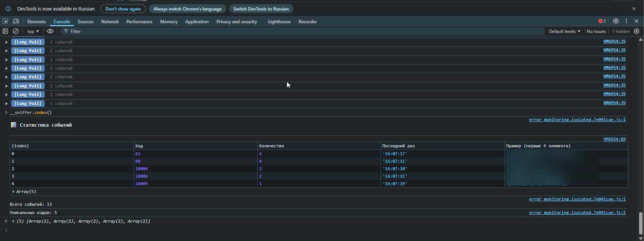Go to the Performance tab

coord(139,21)
